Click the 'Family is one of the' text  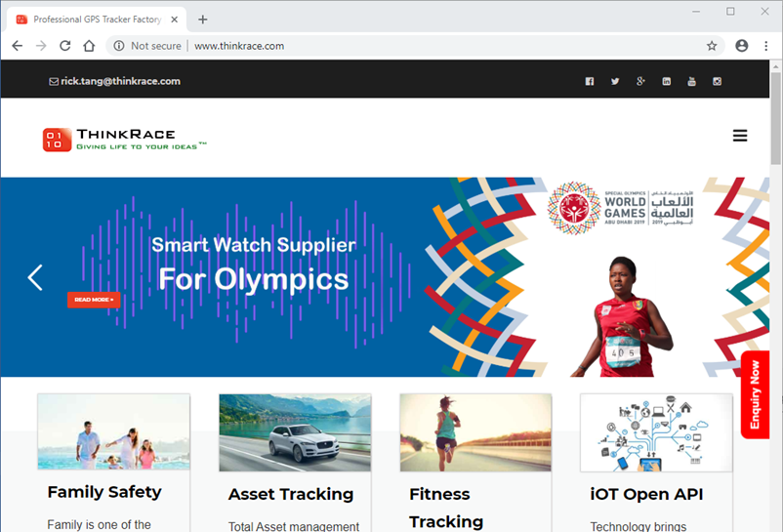[99, 525]
